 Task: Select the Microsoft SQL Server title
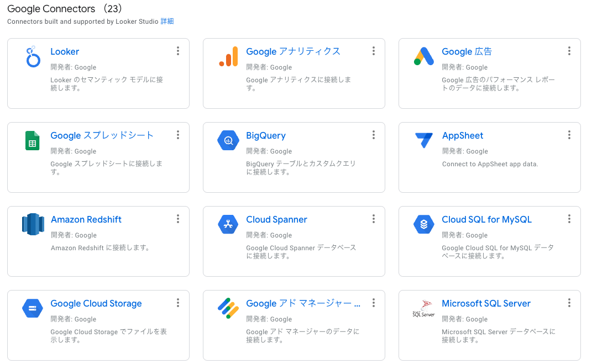[x=486, y=304]
